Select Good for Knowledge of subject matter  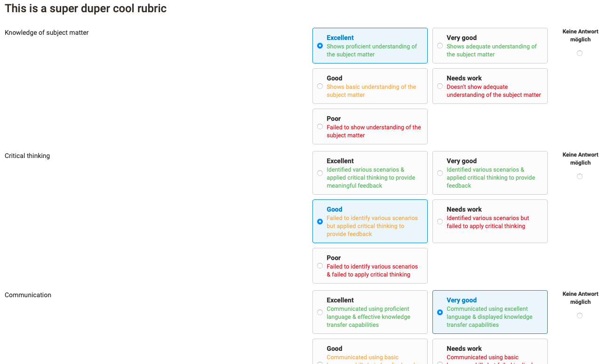point(320,86)
